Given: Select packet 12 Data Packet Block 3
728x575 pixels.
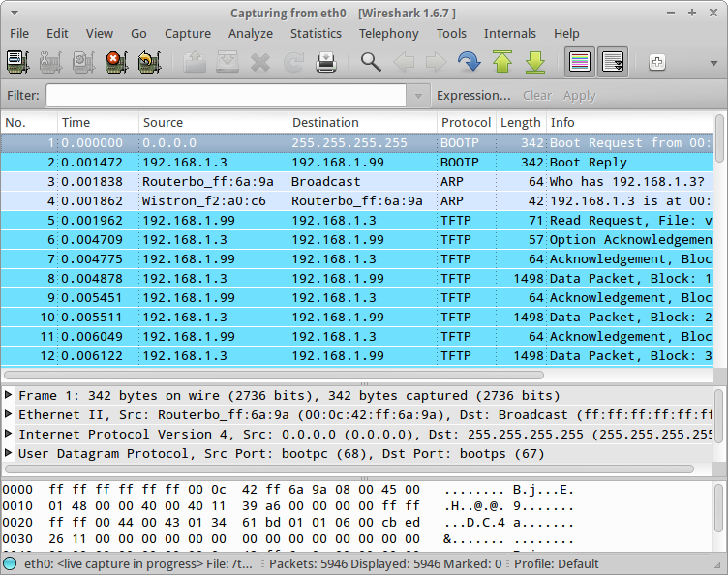Looking at the screenshot, I should click(x=356, y=356).
